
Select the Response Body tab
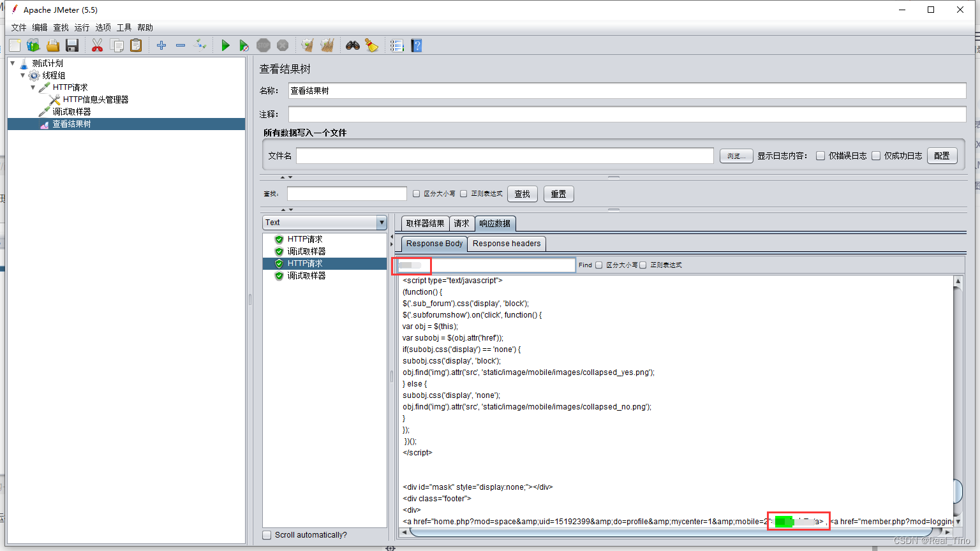(434, 244)
